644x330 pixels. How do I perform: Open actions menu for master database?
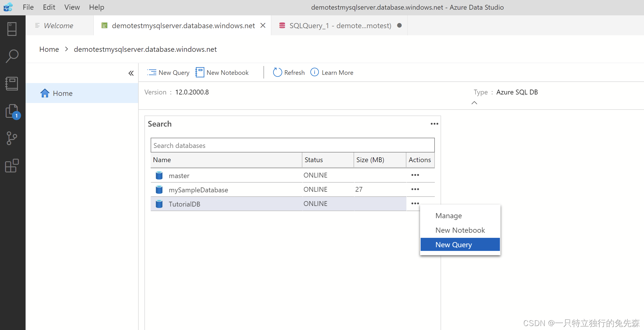[x=415, y=175]
